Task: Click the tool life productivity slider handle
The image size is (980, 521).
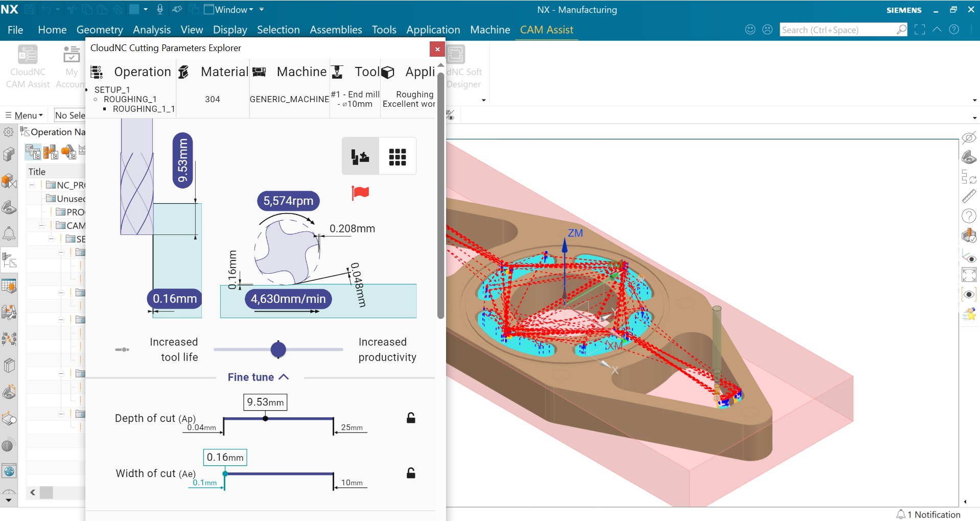Action: (x=278, y=349)
